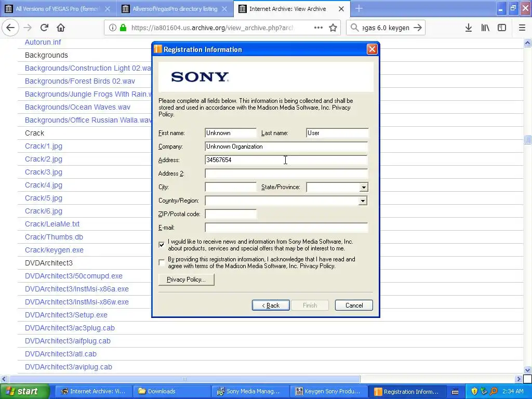This screenshot has width=532, height=399.
Task: Click the vertical scrollbar down arrow
Action: 527,370
